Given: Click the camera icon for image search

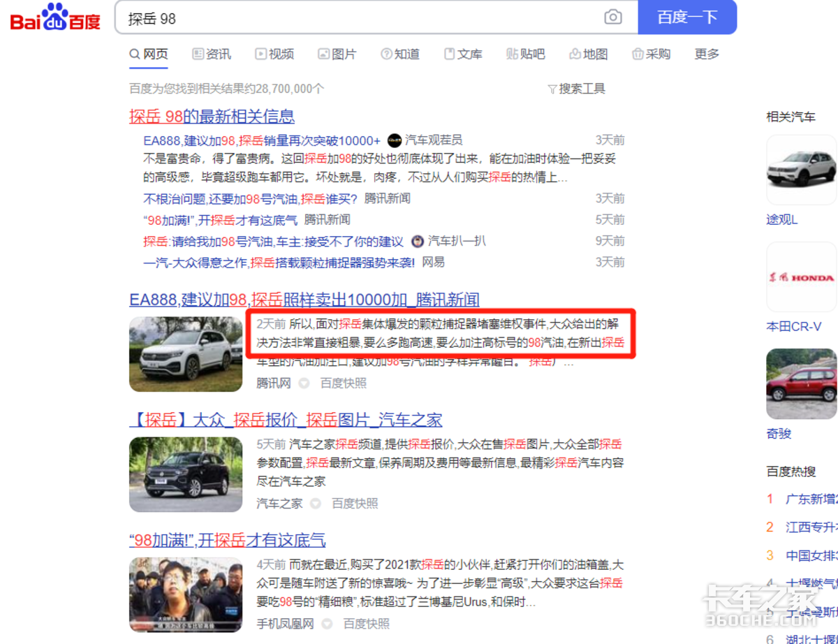Looking at the screenshot, I should (x=613, y=17).
